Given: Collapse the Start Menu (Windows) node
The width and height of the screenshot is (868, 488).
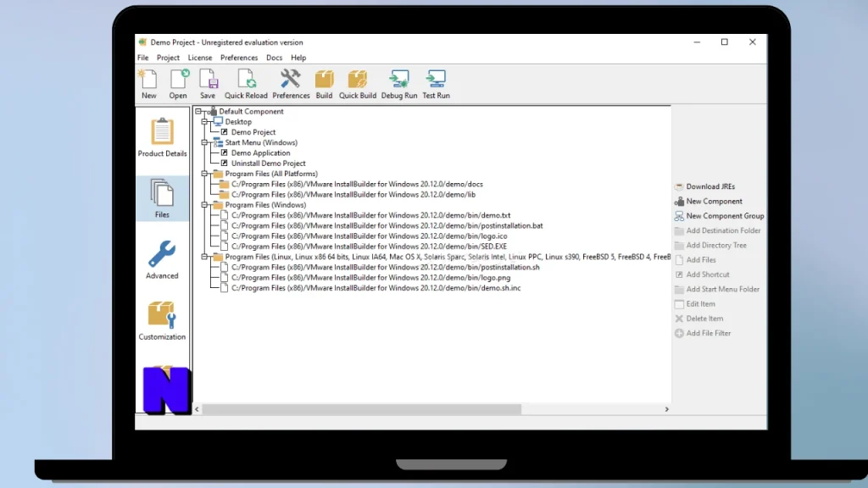Looking at the screenshot, I should pyautogui.click(x=205, y=142).
